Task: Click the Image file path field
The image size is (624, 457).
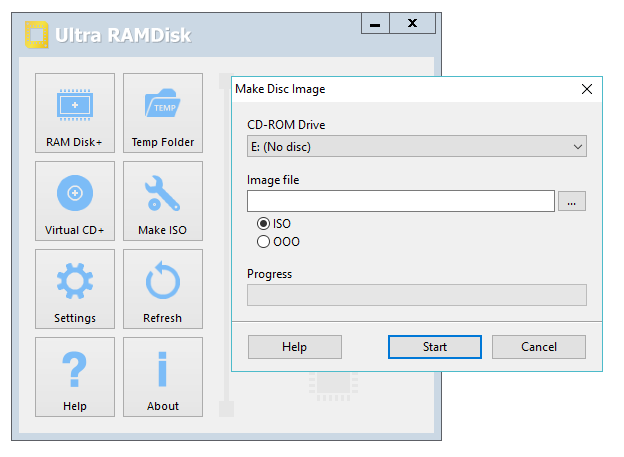Action: (x=401, y=201)
